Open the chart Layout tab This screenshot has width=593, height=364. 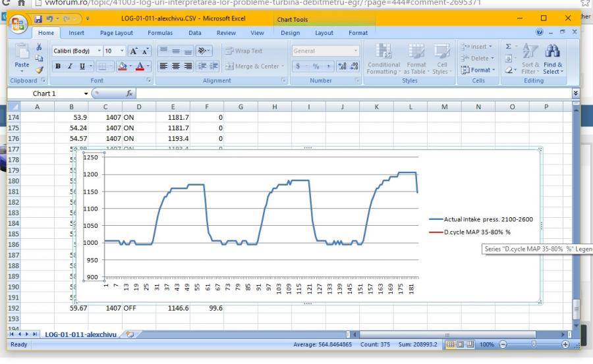coord(324,32)
